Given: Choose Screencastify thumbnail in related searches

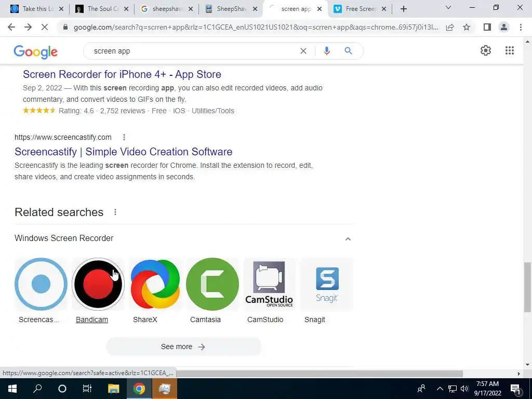Looking at the screenshot, I should tap(41, 284).
